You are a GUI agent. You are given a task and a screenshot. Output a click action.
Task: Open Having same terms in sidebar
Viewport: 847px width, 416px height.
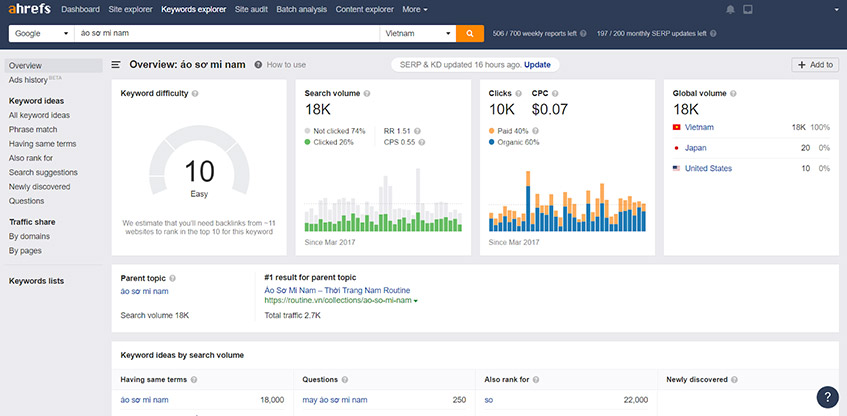pos(42,144)
